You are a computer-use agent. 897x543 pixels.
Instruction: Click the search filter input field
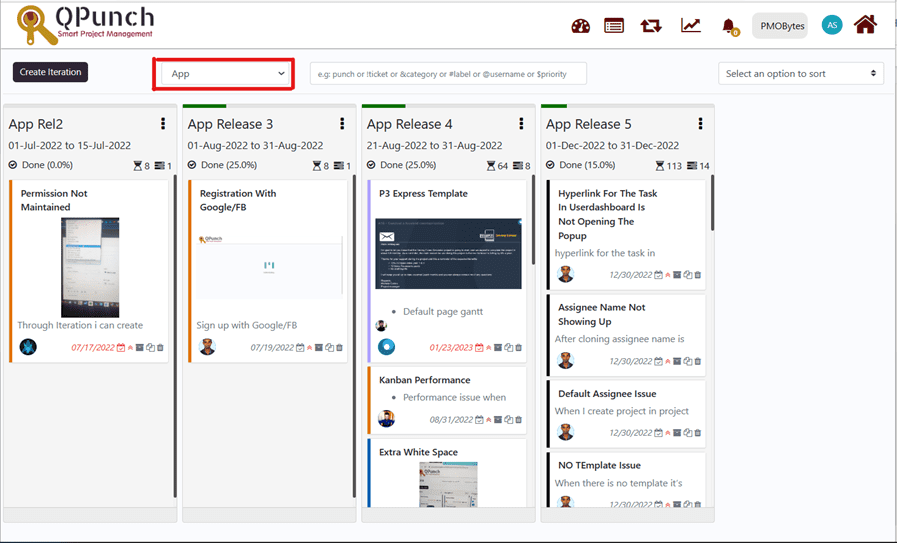[x=448, y=74]
